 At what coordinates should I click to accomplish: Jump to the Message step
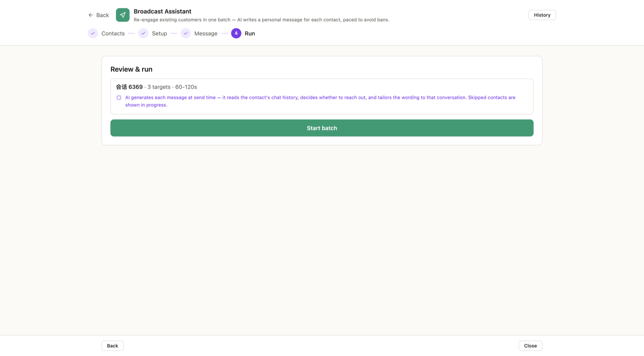click(x=206, y=33)
